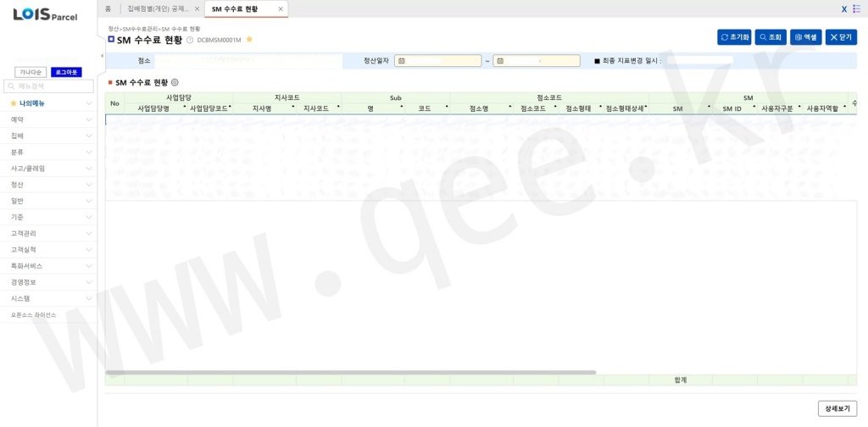This screenshot has height=427, width=868.
Task: Collapse the sidebar with the left arrow handle
Action: pyautogui.click(x=102, y=55)
